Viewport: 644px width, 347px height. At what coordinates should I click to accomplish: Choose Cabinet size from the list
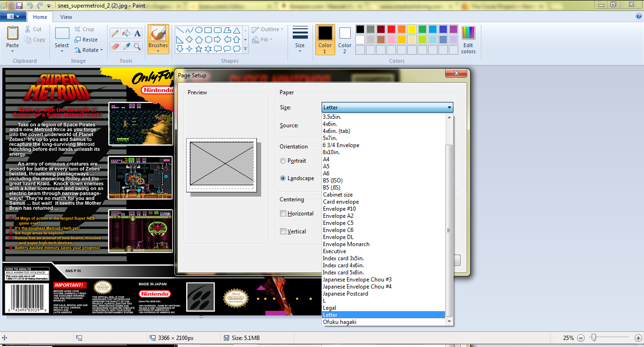coord(384,195)
